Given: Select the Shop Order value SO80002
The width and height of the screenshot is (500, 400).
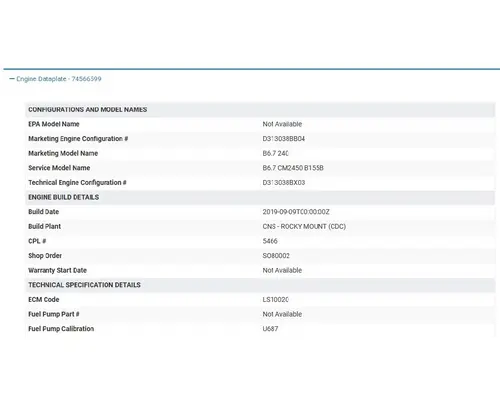Looking at the screenshot, I should coord(276,256).
